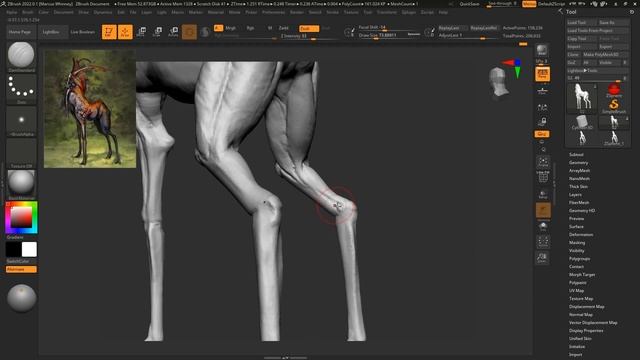Viewport: 640px width, 360px height.
Task: Toggle the Rgb button
Action: click(x=251, y=28)
